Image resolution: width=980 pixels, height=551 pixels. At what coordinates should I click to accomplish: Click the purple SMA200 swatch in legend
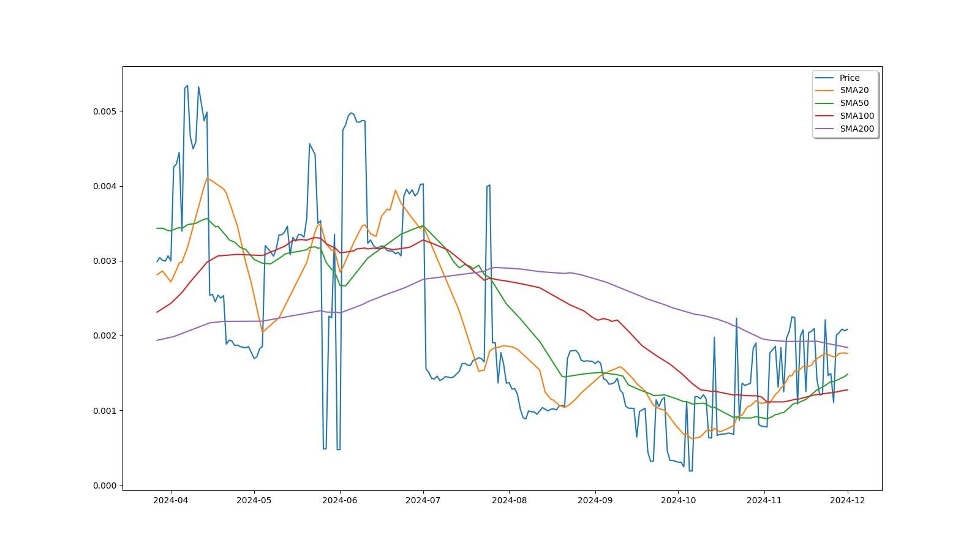coord(825,129)
